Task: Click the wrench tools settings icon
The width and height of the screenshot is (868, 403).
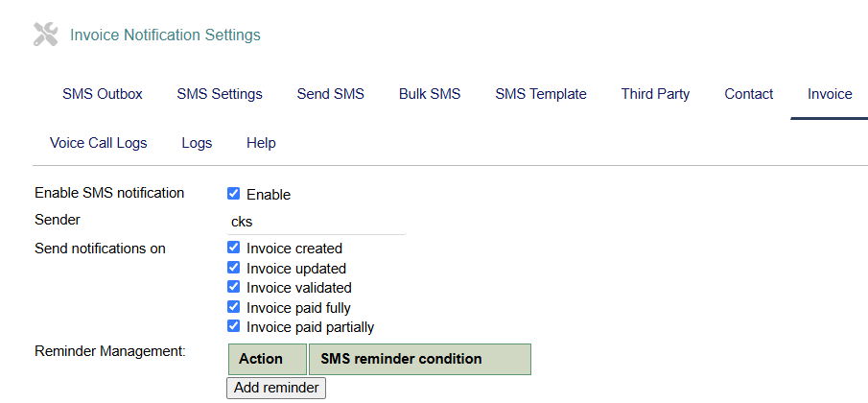Action: pyautogui.click(x=45, y=36)
